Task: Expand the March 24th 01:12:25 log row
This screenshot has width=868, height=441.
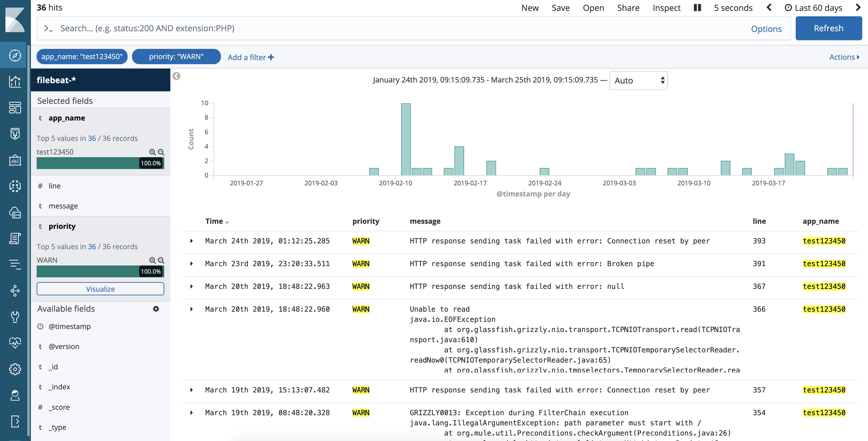Action: click(191, 241)
